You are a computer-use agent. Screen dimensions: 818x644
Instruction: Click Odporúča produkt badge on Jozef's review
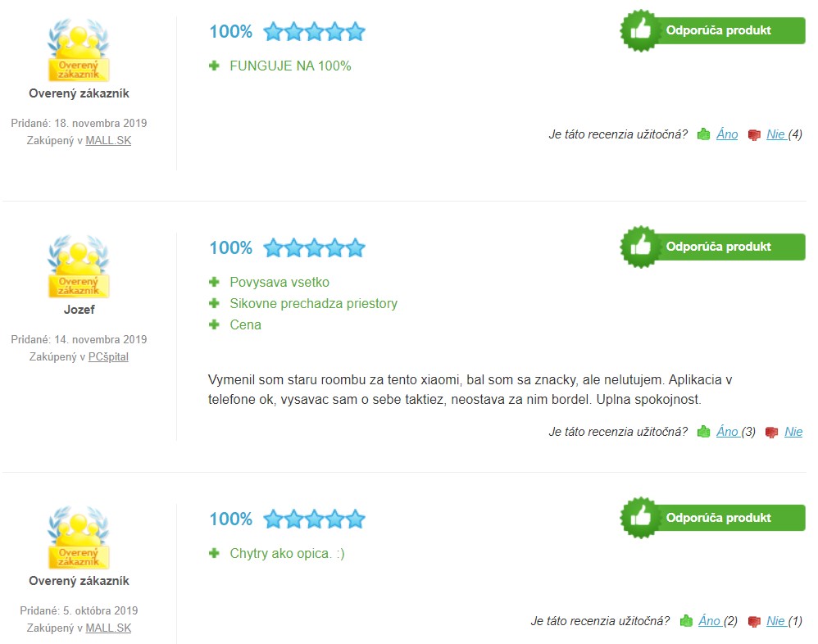coord(712,247)
